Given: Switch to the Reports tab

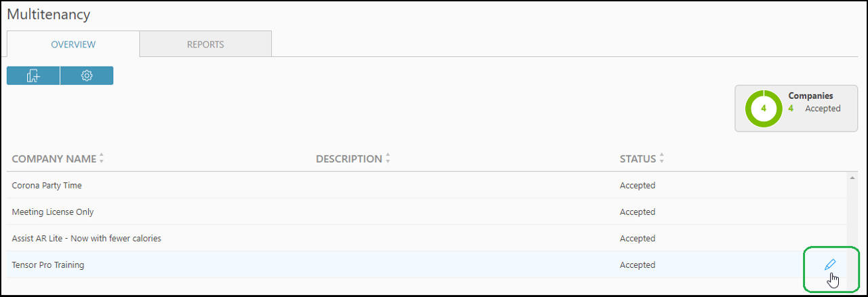Looking at the screenshot, I should pos(205,45).
